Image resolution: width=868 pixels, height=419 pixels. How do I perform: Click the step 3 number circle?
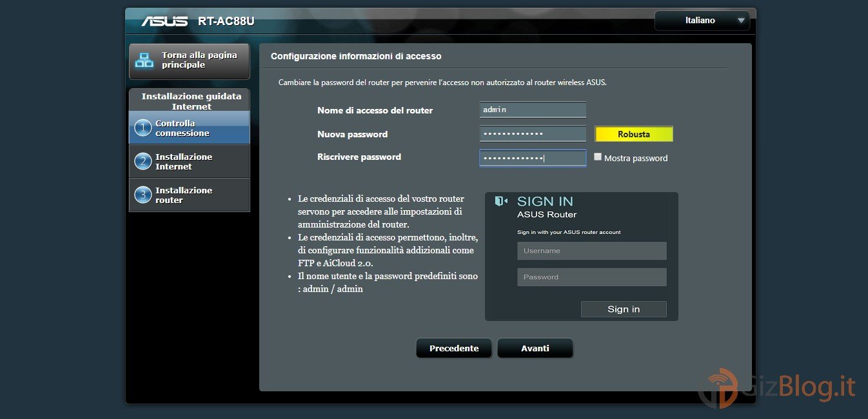coord(143,195)
